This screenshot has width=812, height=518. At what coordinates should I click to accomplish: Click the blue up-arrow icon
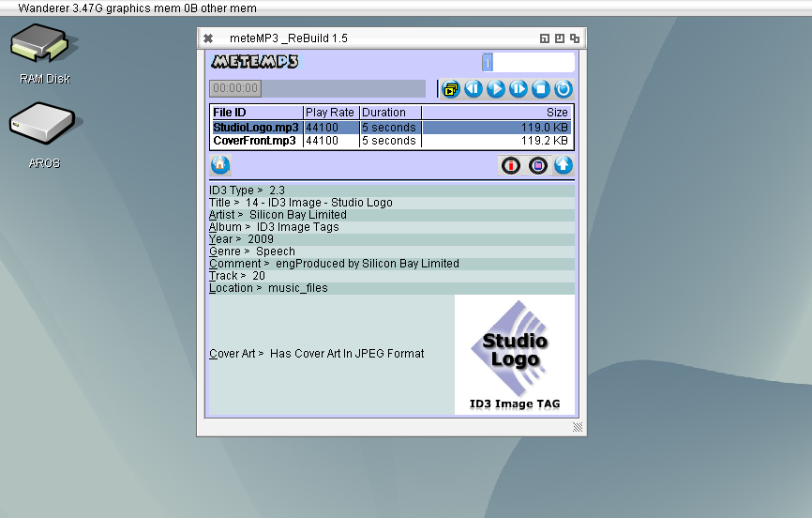(564, 166)
